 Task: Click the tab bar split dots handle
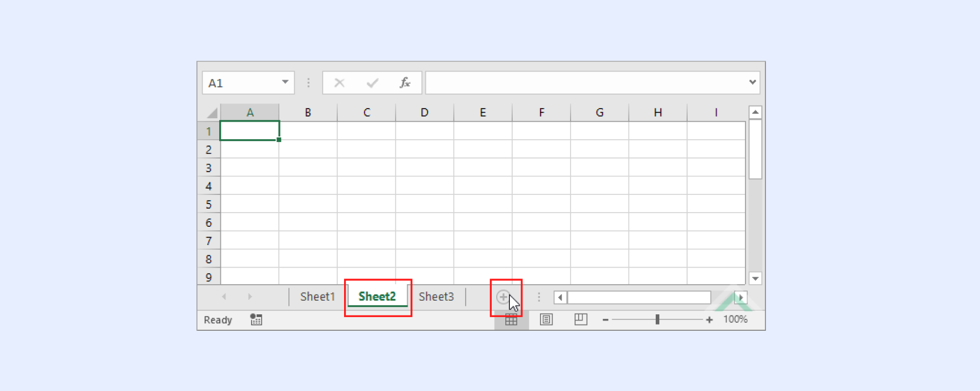coord(539,297)
